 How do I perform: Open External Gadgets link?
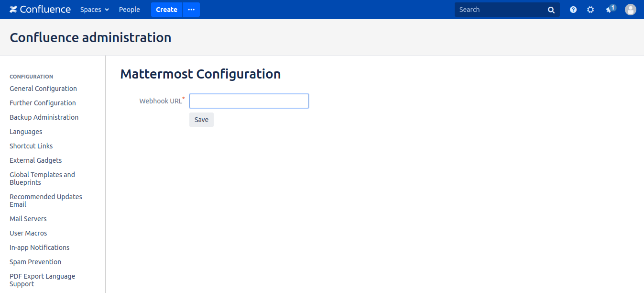[36, 160]
